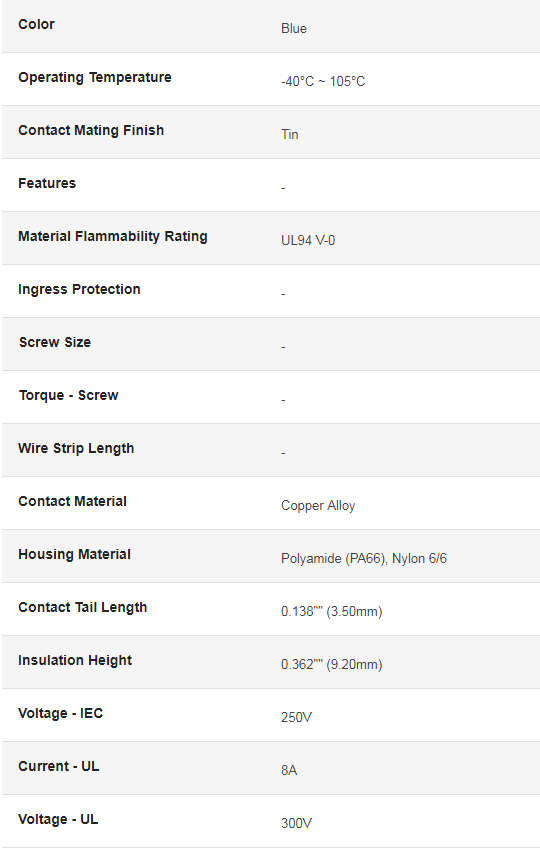Click the Contact Mating Finish label
This screenshot has width=540, height=859.
(91, 130)
